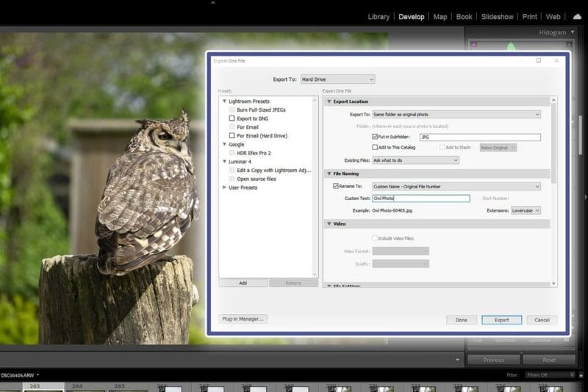This screenshot has width=588, height=392.
Task: Check the Export to DNG preset
Action: 232,118
